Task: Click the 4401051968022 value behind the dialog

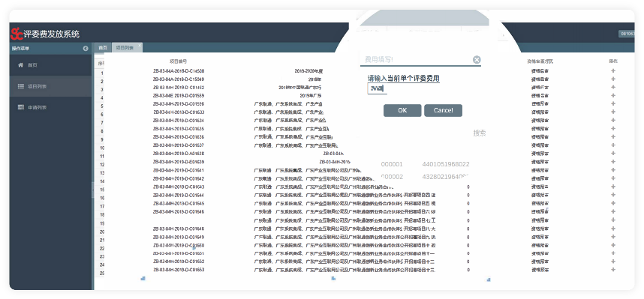Action: pyautogui.click(x=446, y=164)
